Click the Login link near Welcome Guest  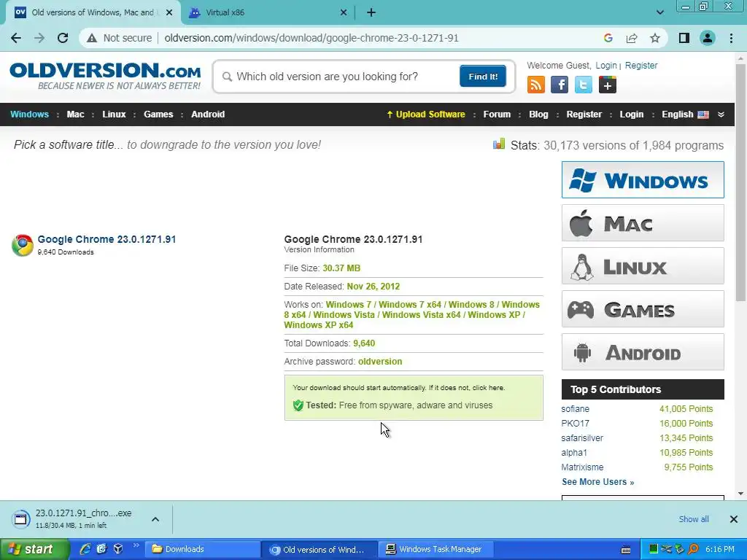point(606,66)
